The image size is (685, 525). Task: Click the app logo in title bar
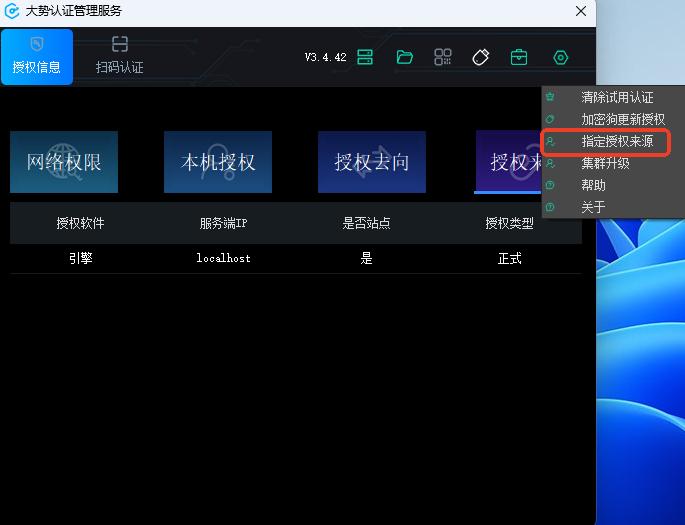12,11
